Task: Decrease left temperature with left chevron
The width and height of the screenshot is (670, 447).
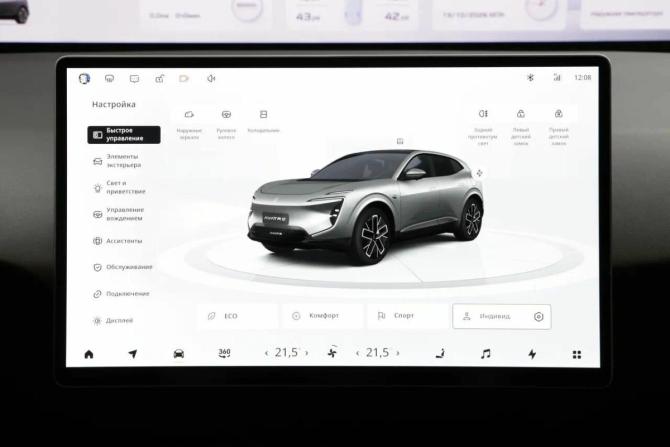Action: coord(267,353)
